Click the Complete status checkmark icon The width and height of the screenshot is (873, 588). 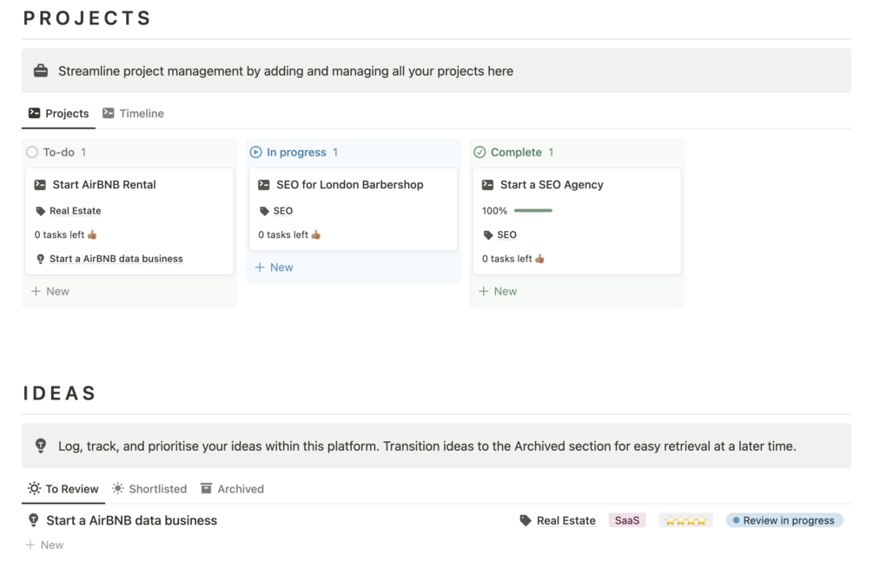479,152
